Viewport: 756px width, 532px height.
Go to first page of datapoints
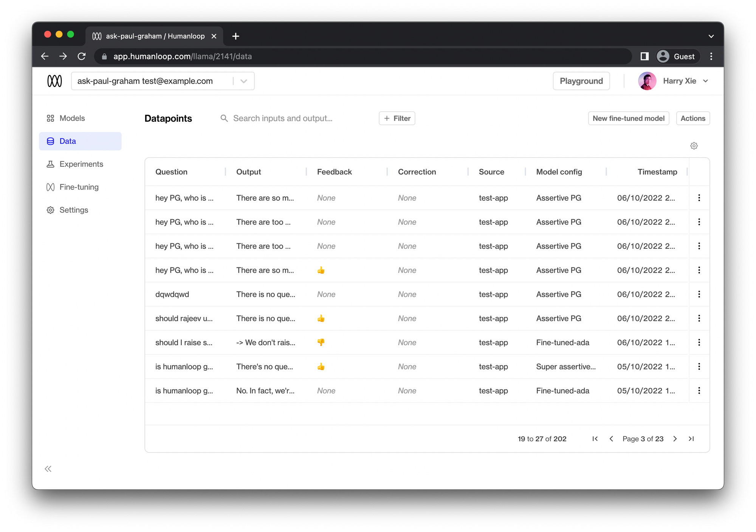pos(595,439)
